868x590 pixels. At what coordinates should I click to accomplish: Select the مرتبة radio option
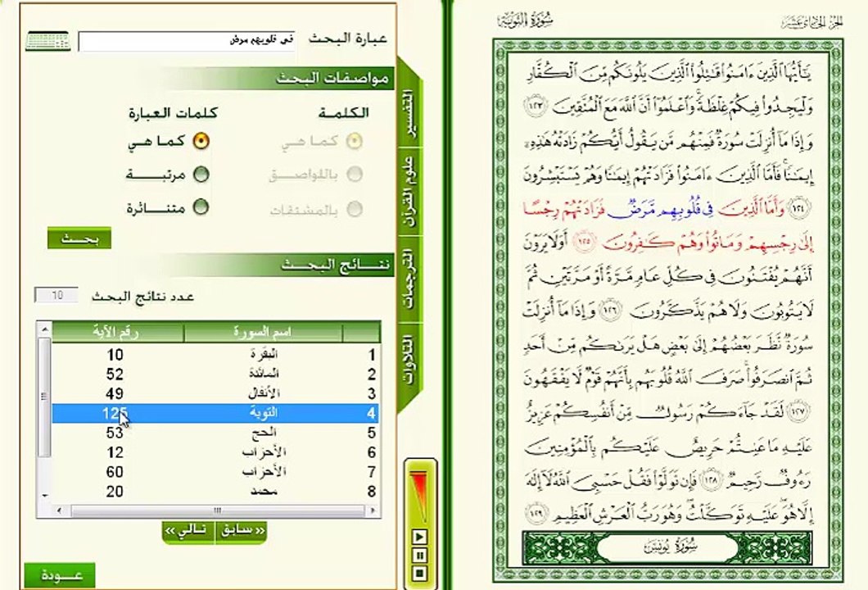point(201,175)
